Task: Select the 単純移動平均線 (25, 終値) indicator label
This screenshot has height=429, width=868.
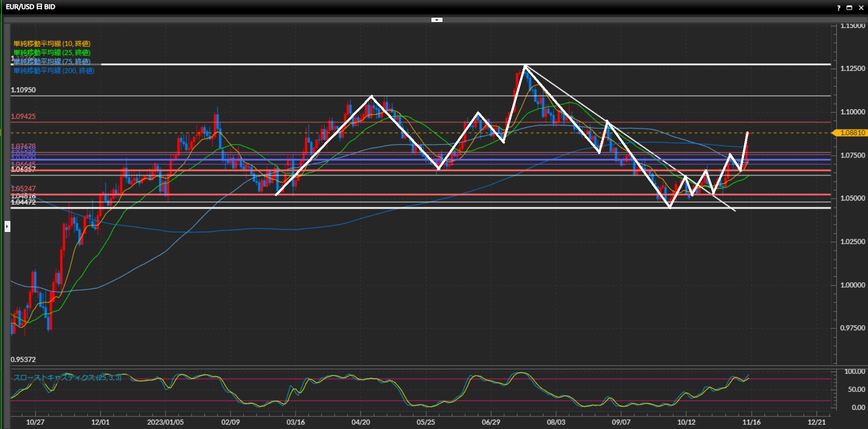Action: click(52, 53)
